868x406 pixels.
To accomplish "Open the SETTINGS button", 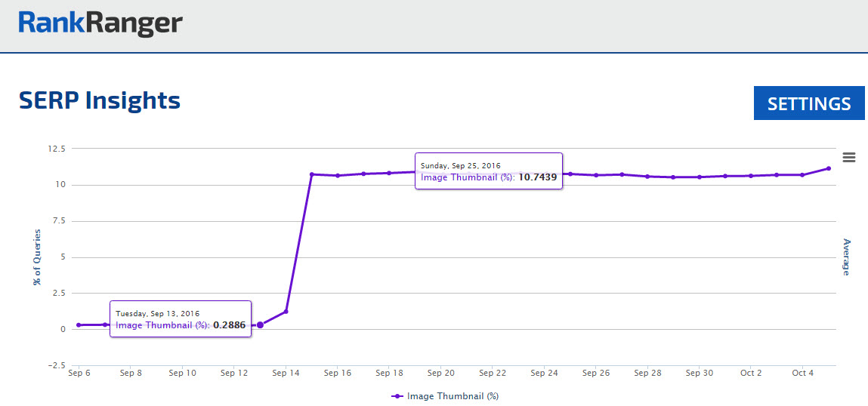I will click(x=808, y=103).
